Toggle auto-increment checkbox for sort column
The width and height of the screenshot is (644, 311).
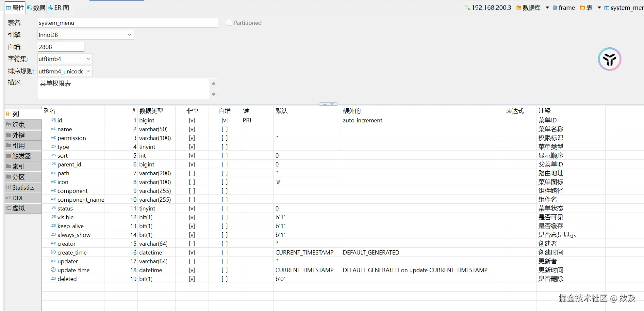pyautogui.click(x=224, y=156)
